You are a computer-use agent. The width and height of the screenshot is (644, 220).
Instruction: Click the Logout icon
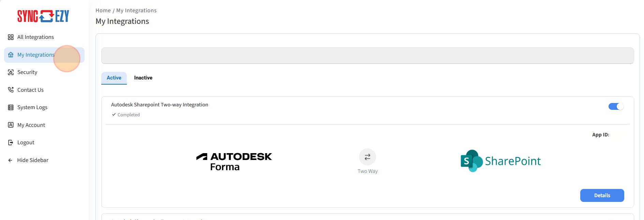coord(11,143)
